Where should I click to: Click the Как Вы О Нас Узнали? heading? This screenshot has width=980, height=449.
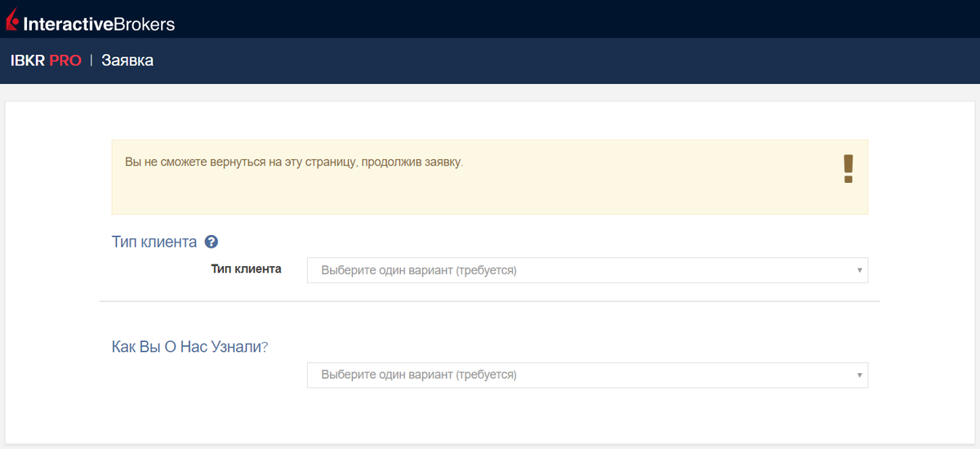point(190,346)
